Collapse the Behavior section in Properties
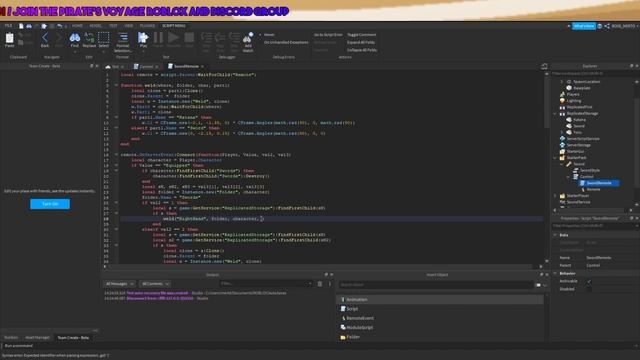Image resolution: width=640 pixels, height=360 pixels. (555, 273)
